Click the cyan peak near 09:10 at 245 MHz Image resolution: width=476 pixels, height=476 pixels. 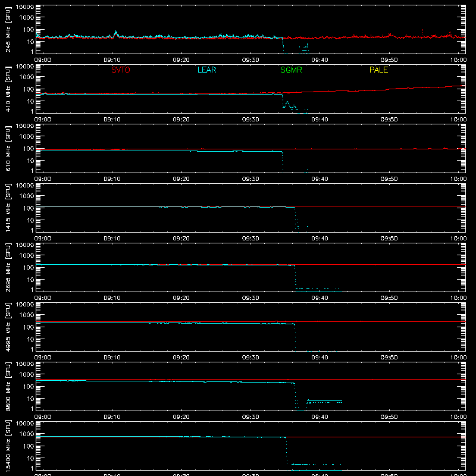coord(115,32)
